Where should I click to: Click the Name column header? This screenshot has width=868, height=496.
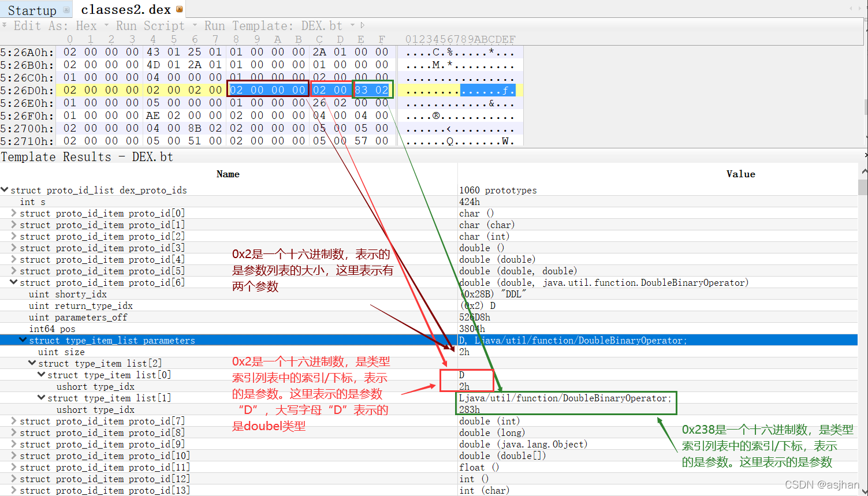(228, 174)
